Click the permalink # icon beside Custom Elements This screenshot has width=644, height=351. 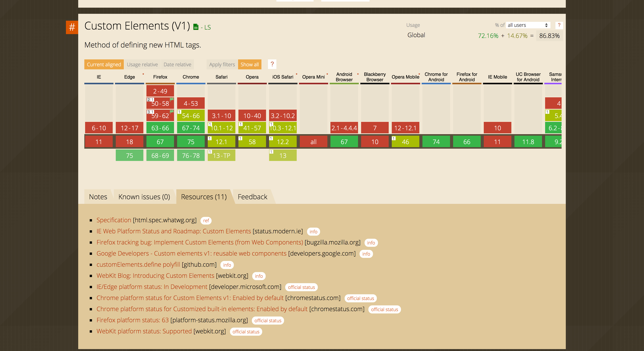tap(72, 27)
